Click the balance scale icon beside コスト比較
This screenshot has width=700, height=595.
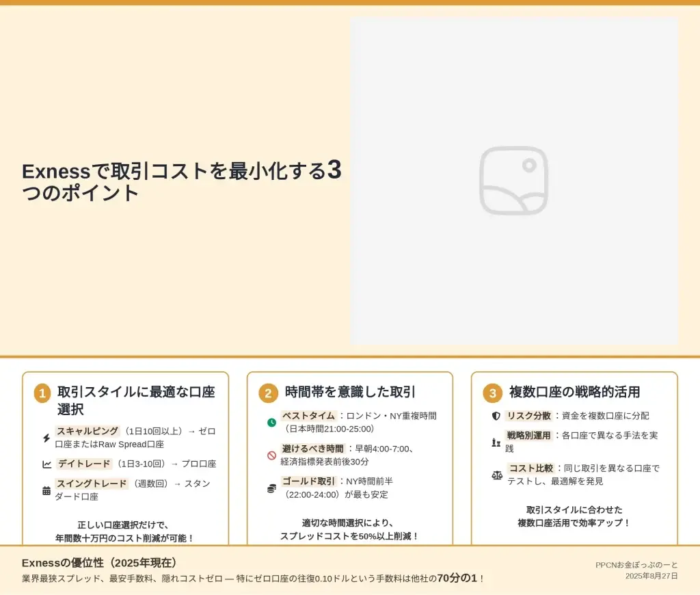[497, 475]
